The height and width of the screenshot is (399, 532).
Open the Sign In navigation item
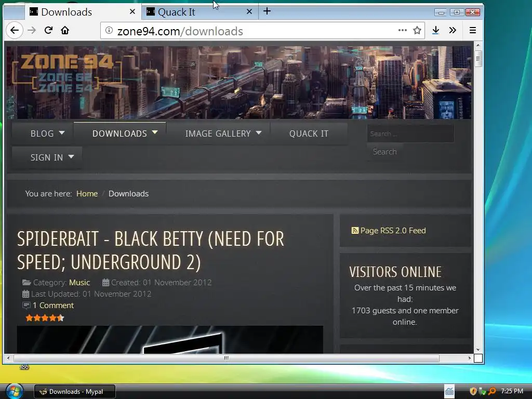click(x=47, y=157)
